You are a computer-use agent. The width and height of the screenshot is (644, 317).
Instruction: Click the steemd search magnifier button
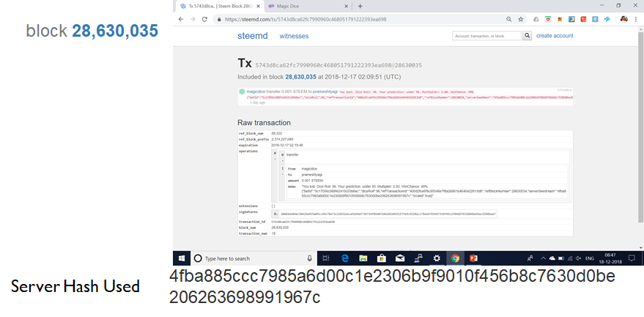pos(528,36)
